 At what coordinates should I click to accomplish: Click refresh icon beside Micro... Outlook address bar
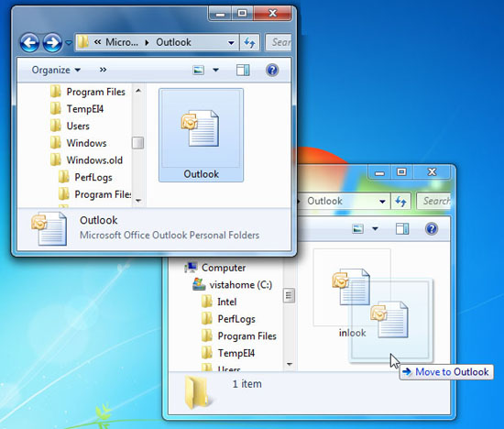pyautogui.click(x=249, y=42)
